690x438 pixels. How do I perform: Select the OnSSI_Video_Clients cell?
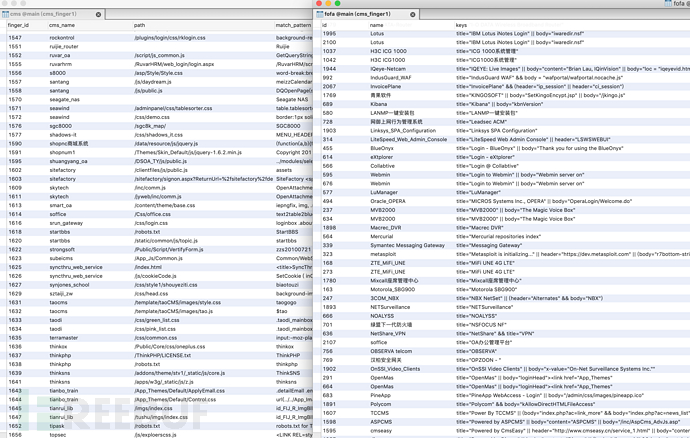pos(395,369)
